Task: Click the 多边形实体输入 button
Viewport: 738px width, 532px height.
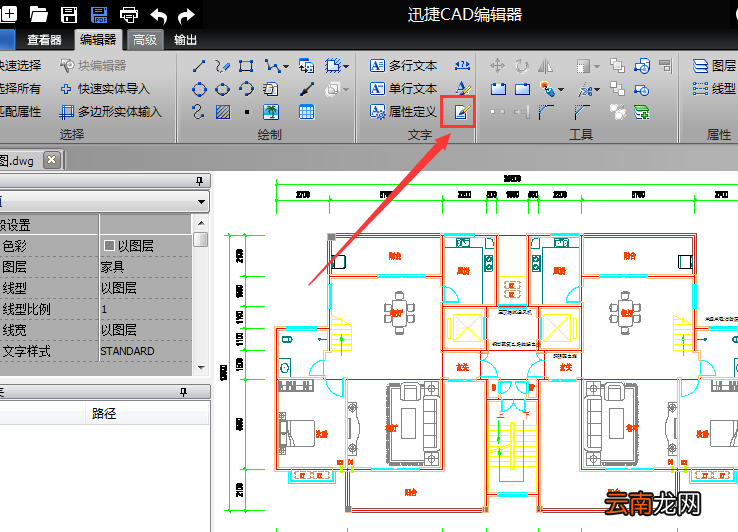Action: (111, 112)
